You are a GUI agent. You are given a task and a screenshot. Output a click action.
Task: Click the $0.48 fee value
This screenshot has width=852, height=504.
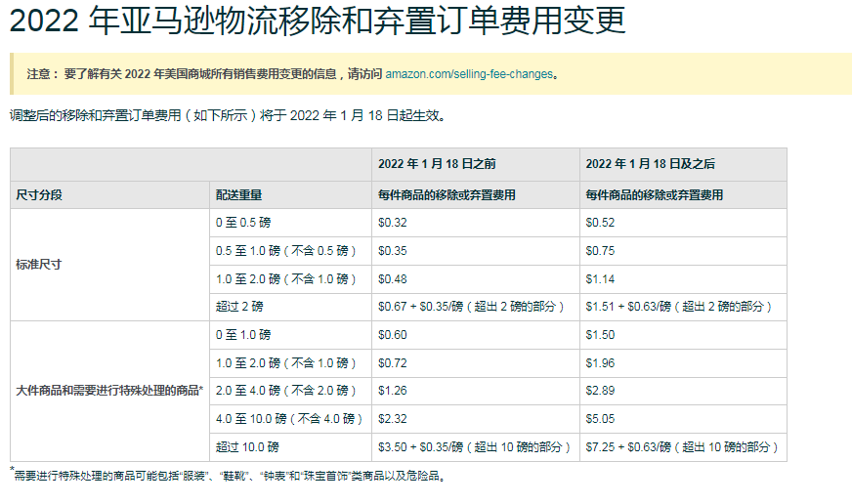click(x=393, y=279)
